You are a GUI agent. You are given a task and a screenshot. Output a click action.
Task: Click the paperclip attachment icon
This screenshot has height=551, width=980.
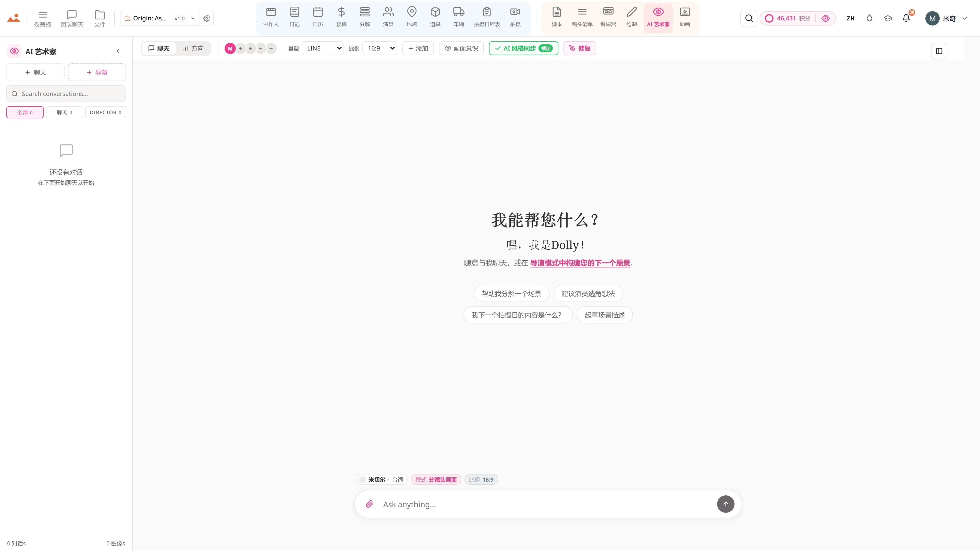[369, 504]
